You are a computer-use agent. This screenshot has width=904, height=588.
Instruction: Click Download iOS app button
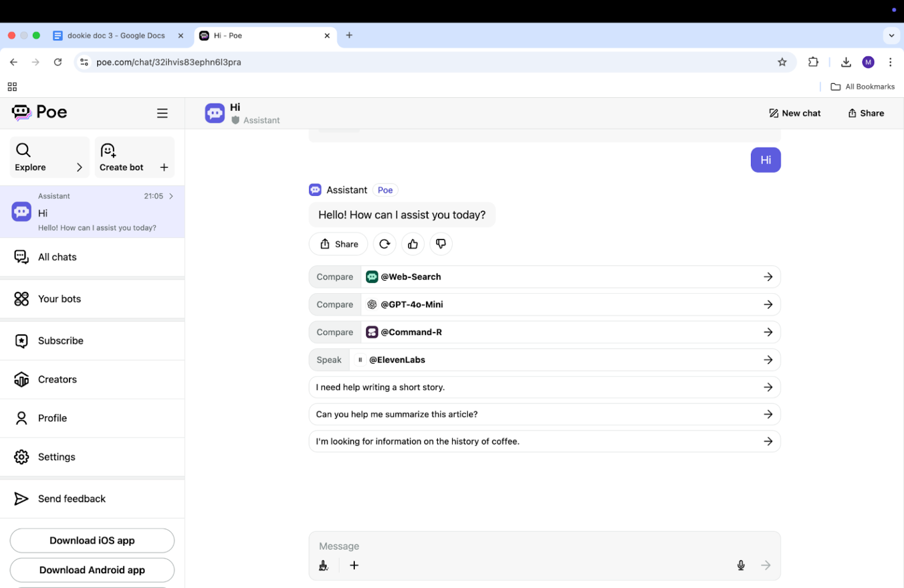pyautogui.click(x=92, y=540)
